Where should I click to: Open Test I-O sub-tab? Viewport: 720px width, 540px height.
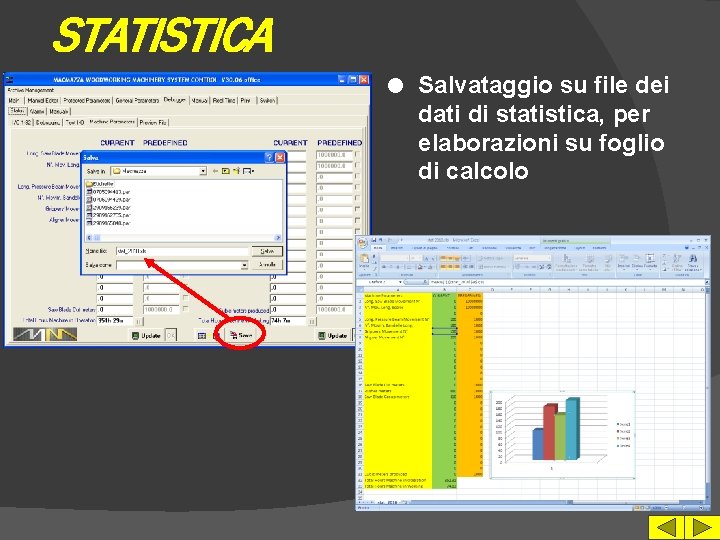(74, 123)
